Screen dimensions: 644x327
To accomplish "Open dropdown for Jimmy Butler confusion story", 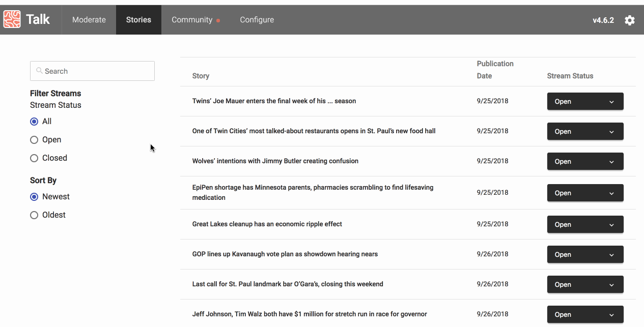I will click(x=585, y=161).
